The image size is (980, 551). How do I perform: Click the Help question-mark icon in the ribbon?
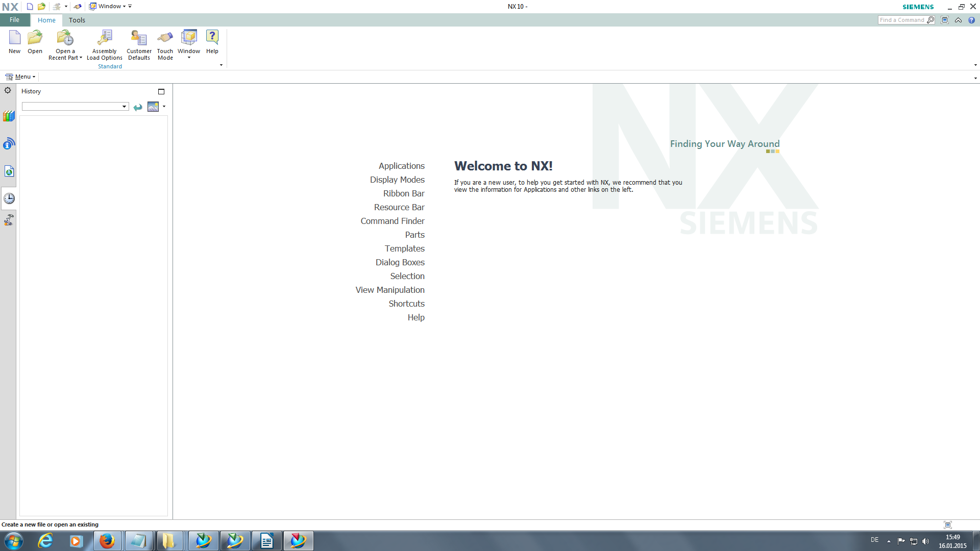click(x=212, y=38)
